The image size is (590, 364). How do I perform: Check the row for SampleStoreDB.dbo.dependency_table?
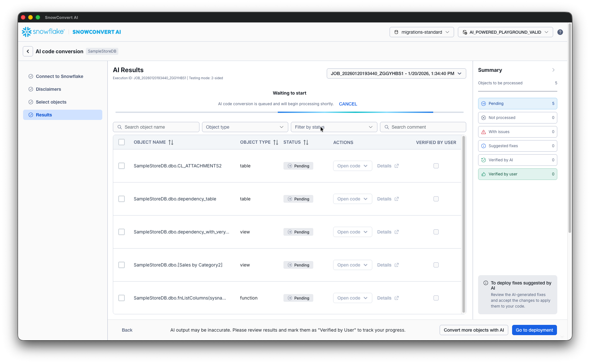click(122, 199)
